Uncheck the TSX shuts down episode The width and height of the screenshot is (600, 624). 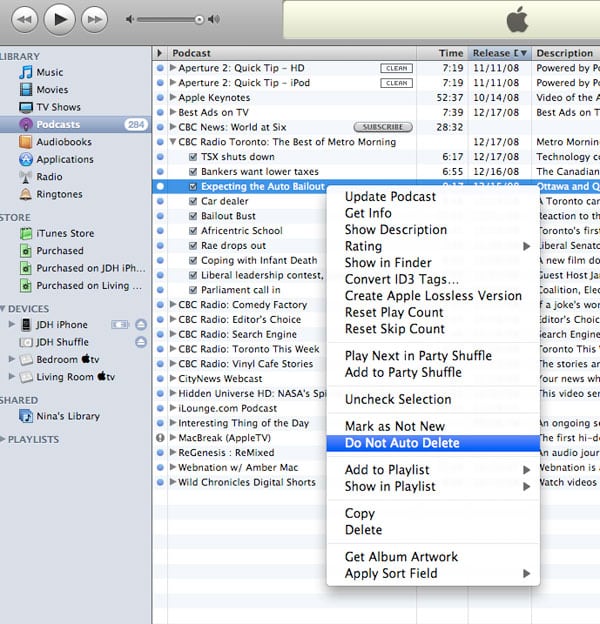point(193,157)
